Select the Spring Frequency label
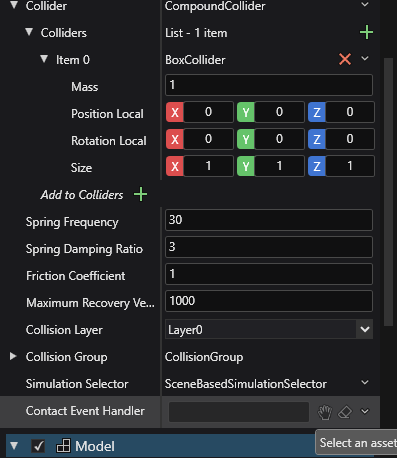 point(72,222)
